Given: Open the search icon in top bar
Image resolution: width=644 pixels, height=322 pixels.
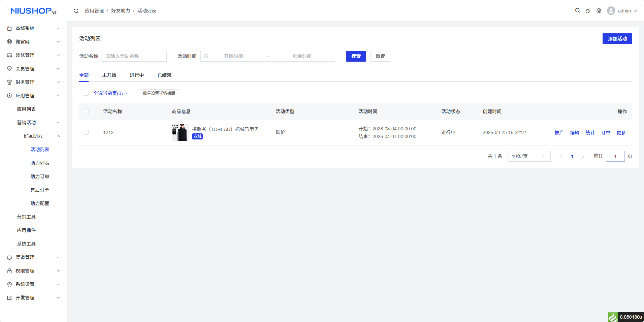Looking at the screenshot, I should tap(577, 11).
